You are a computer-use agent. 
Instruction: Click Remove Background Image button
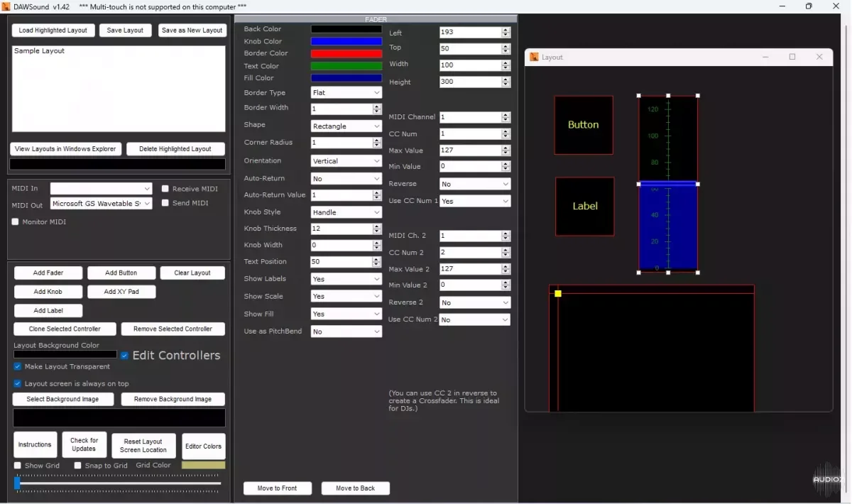coord(173,400)
